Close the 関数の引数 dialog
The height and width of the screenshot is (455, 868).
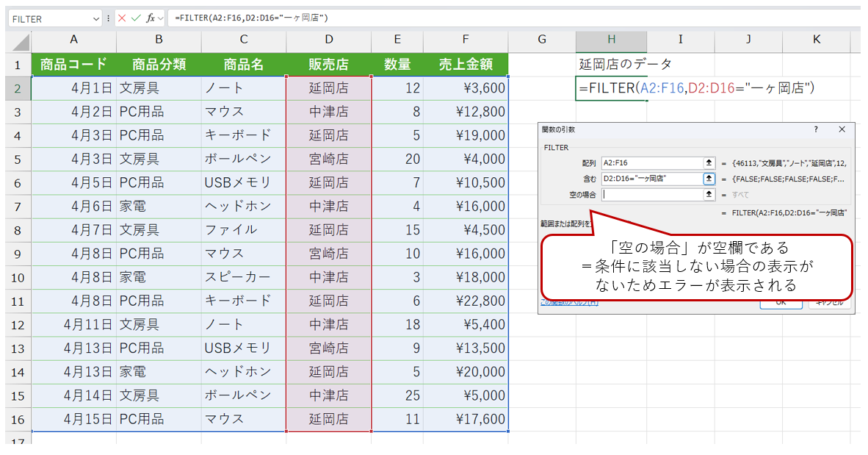pyautogui.click(x=842, y=129)
